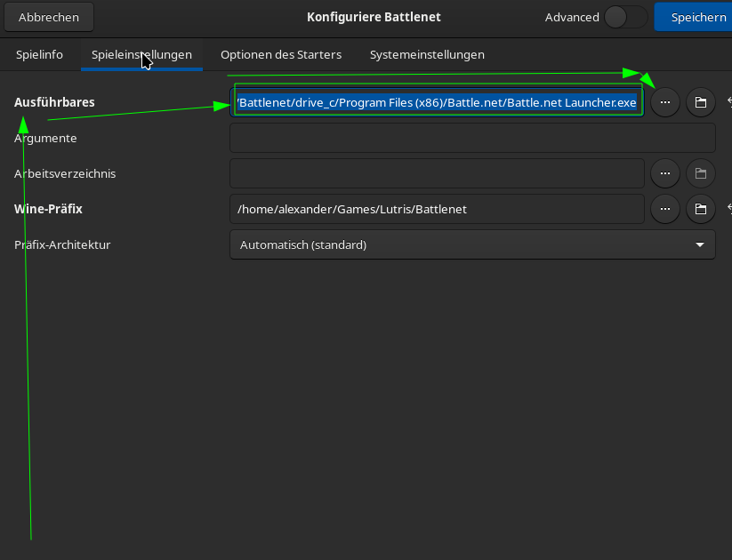This screenshot has width=732, height=560.
Task: Click the Abbrechen button
Action: [x=48, y=17]
